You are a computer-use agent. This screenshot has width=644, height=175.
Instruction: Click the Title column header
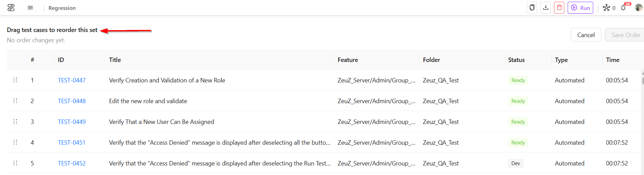click(x=115, y=60)
